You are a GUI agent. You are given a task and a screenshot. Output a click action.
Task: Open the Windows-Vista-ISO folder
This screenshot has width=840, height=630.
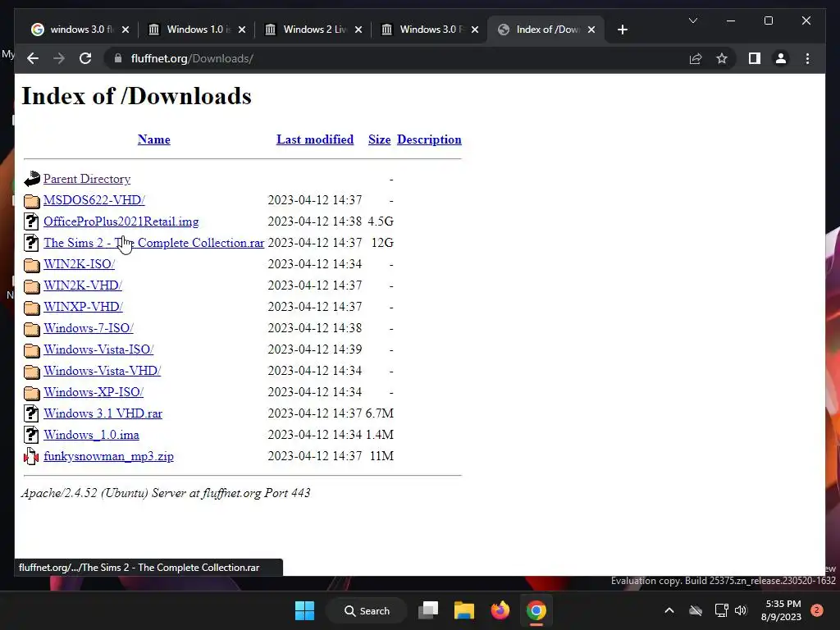pos(98,349)
